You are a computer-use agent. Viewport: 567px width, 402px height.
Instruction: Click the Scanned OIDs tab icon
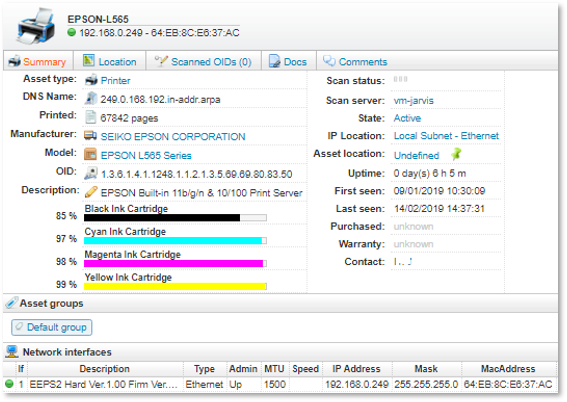(161, 61)
